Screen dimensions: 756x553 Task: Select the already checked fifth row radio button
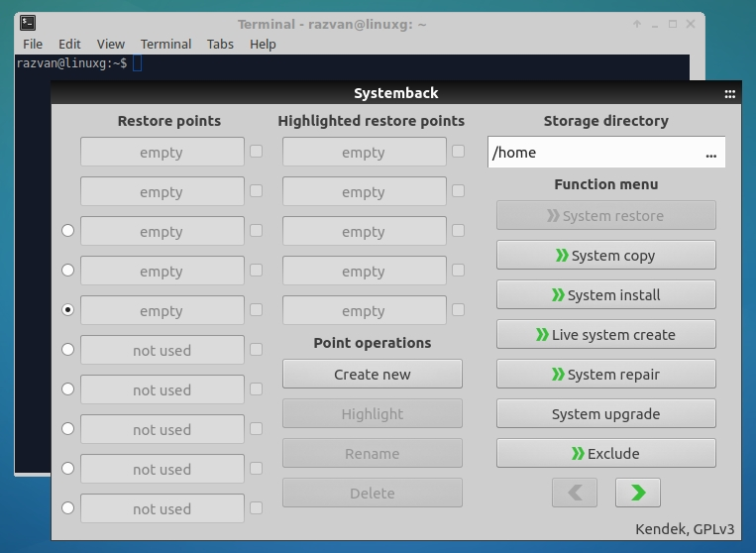[68, 309]
